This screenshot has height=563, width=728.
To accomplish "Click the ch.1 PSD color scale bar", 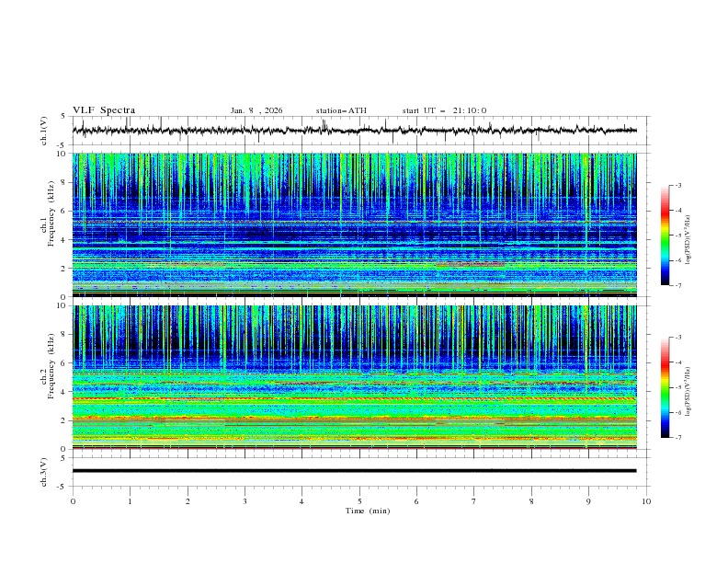I will pos(665,236).
